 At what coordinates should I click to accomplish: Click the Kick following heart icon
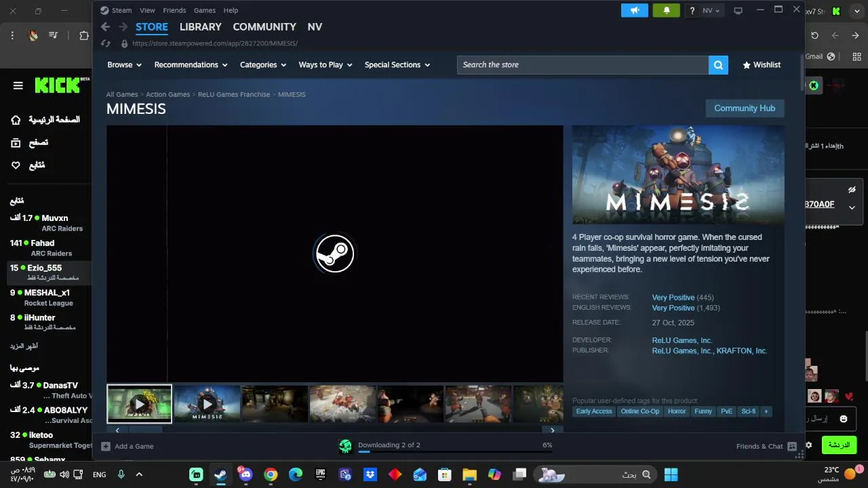pos(16,165)
